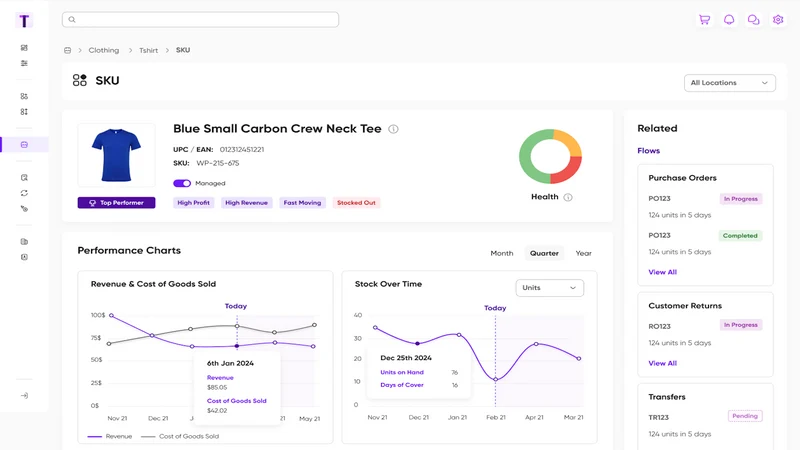The image size is (800, 450).
Task: Click the Today marker on the Revenue chart
Action: pos(236,306)
